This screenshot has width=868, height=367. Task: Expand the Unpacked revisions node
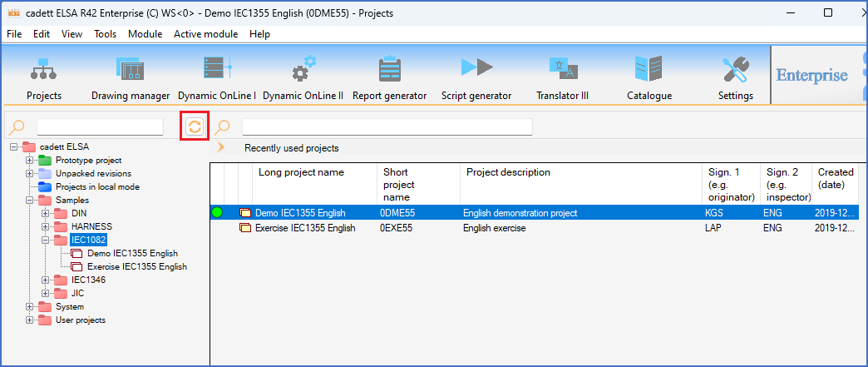(x=29, y=174)
